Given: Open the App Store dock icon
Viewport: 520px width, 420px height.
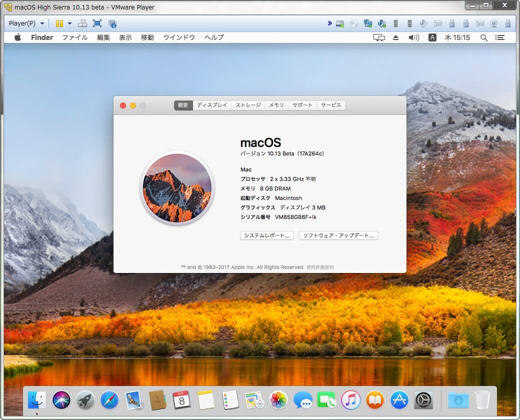Looking at the screenshot, I should point(399,400).
